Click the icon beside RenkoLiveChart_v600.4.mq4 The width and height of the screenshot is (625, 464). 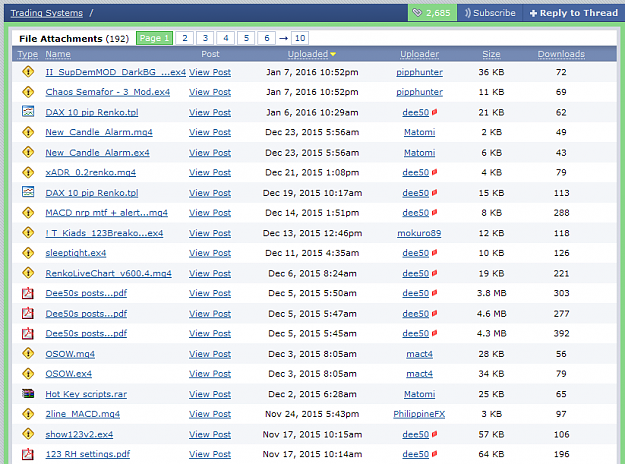click(28, 273)
